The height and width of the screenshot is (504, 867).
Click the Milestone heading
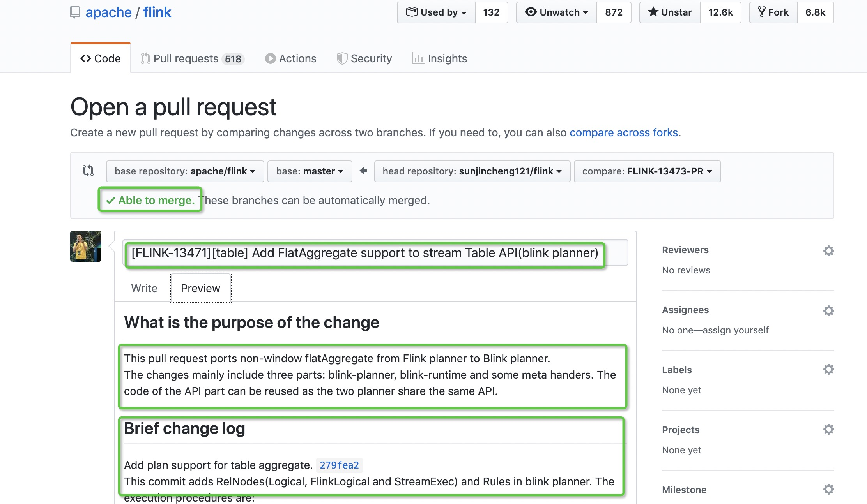tap(684, 490)
